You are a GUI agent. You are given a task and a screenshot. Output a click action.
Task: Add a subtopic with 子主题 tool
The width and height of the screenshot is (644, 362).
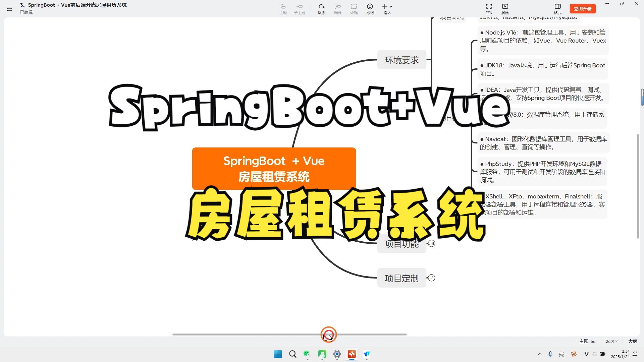(x=300, y=9)
